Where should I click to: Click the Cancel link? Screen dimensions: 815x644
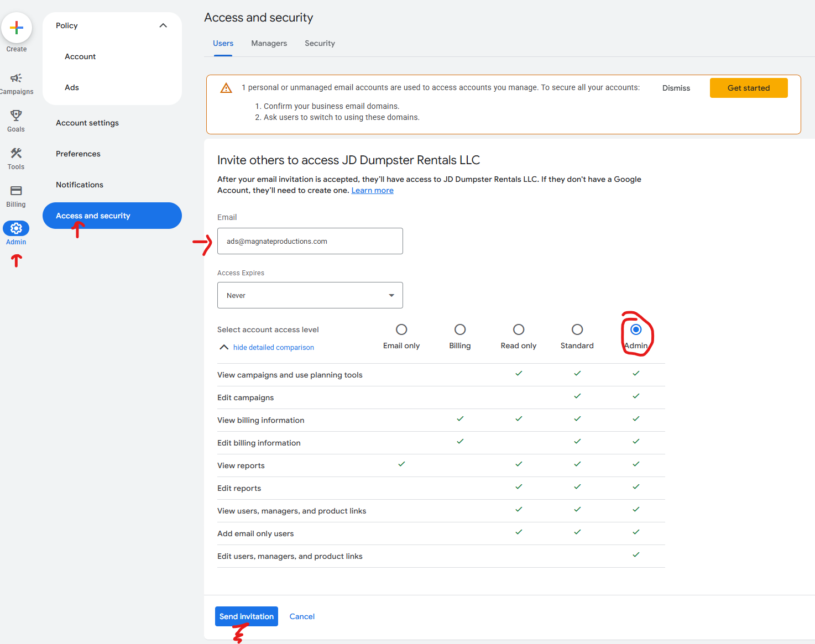pyautogui.click(x=302, y=616)
